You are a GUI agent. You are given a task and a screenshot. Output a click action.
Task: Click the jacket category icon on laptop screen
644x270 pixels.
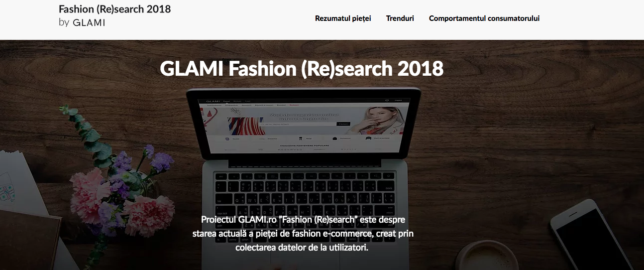(x=368, y=138)
